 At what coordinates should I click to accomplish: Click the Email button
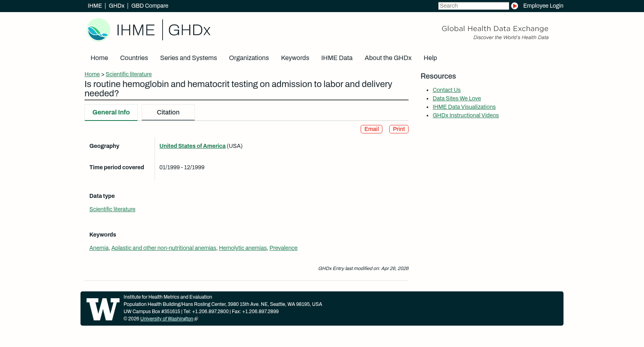coord(372,129)
